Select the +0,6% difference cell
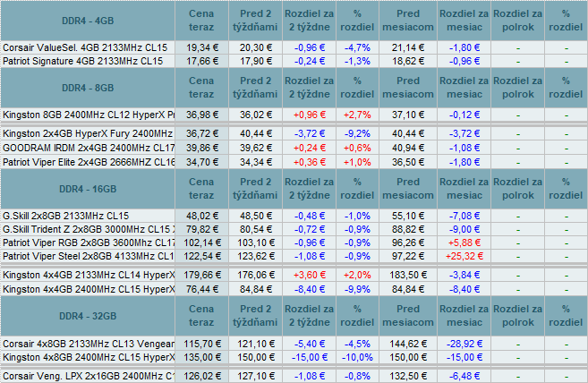Viewport: 588px width, 383px height. click(x=357, y=148)
